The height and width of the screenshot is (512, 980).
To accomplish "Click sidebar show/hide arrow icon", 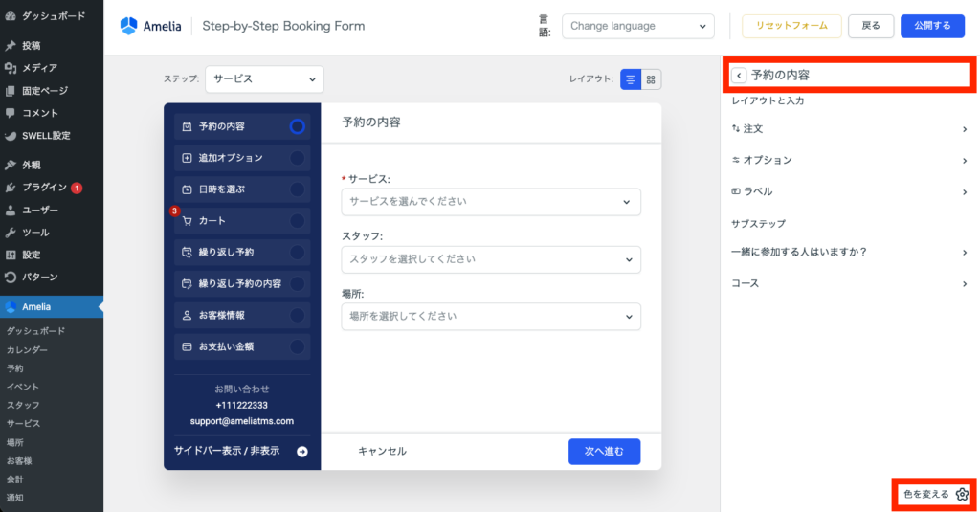I will point(302,451).
